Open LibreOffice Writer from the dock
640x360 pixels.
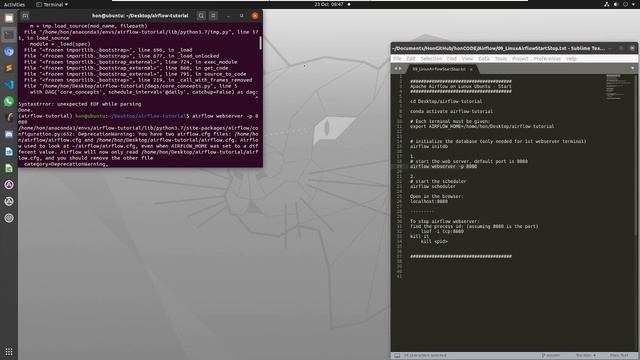9,151
